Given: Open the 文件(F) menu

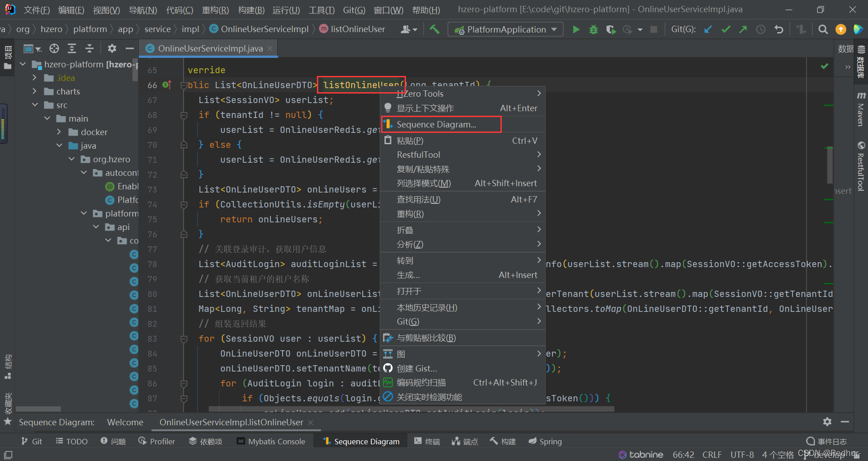Looking at the screenshot, I should point(37,10).
